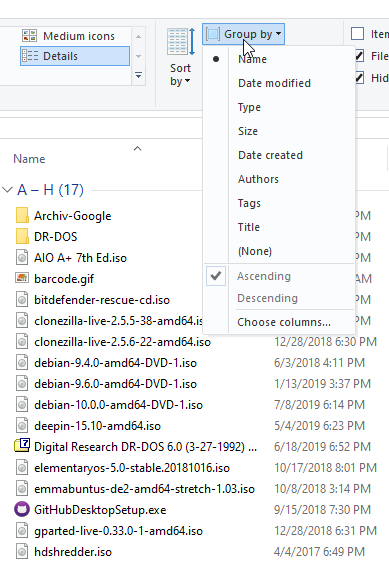Toggle Hidden items checkbox
This screenshot has width=389, height=561.
(x=359, y=78)
